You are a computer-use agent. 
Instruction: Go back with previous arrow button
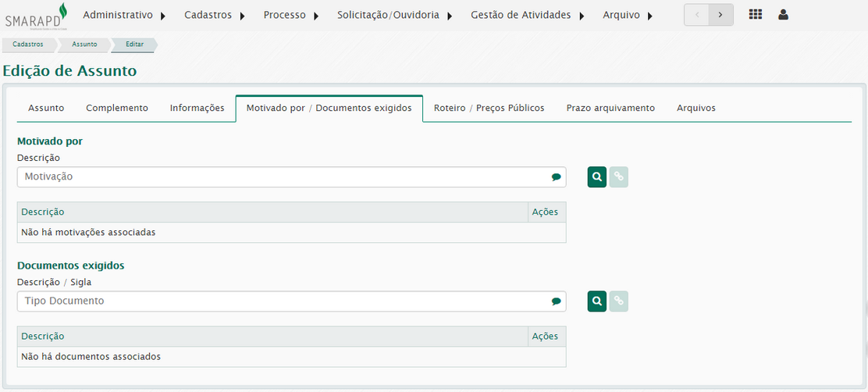696,15
